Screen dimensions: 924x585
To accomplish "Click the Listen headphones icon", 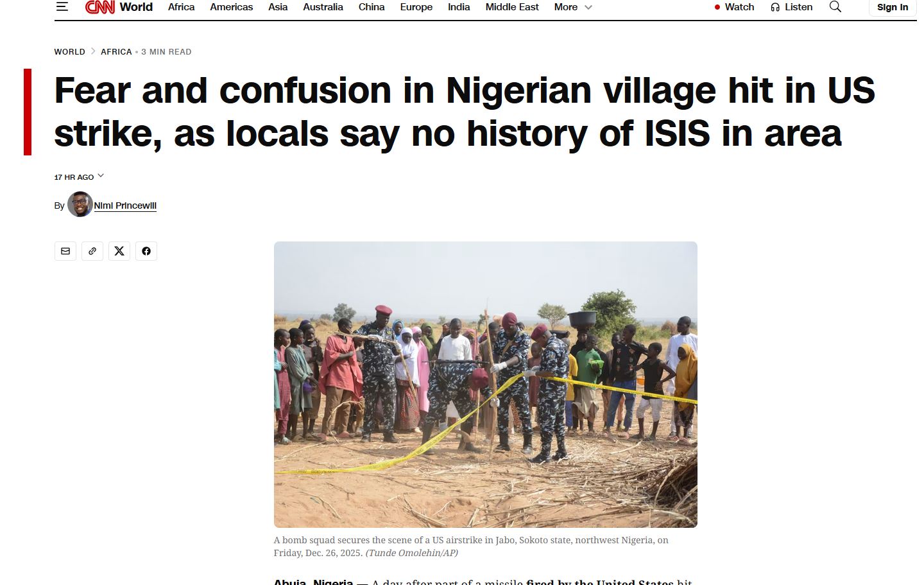I will (x=775, y=7).
